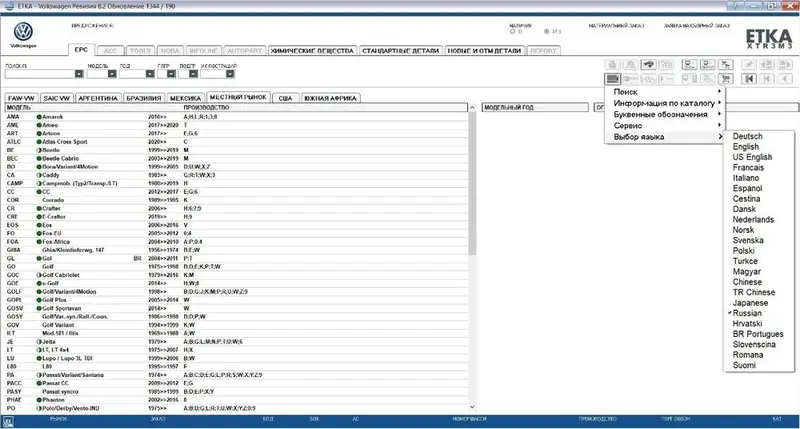Switch to the EPC tab
The width and height of the screenshot is (800, 429).
(81, 49)
